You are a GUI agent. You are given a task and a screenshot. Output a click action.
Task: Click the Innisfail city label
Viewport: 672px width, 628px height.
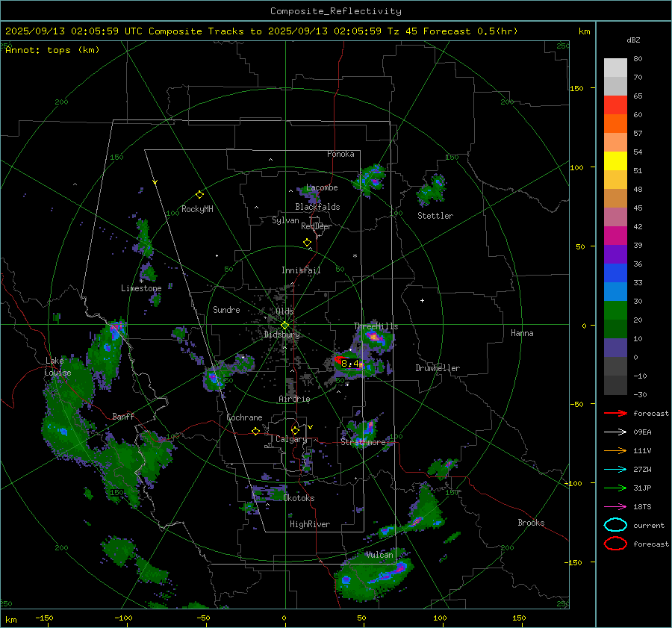pos(301,270)
